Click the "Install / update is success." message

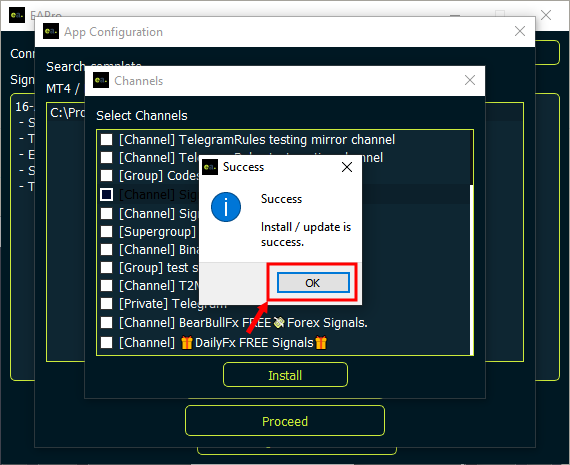tap(306, 234)
